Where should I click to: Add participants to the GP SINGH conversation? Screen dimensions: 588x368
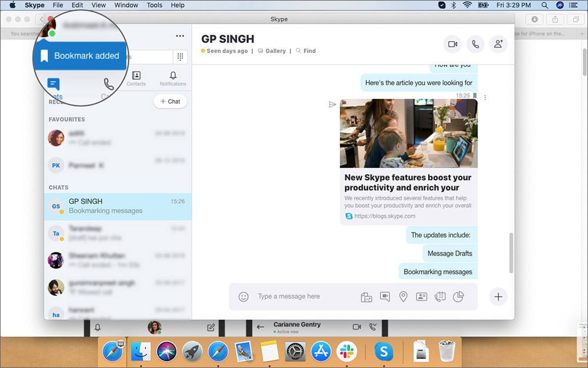coord(498,44)
